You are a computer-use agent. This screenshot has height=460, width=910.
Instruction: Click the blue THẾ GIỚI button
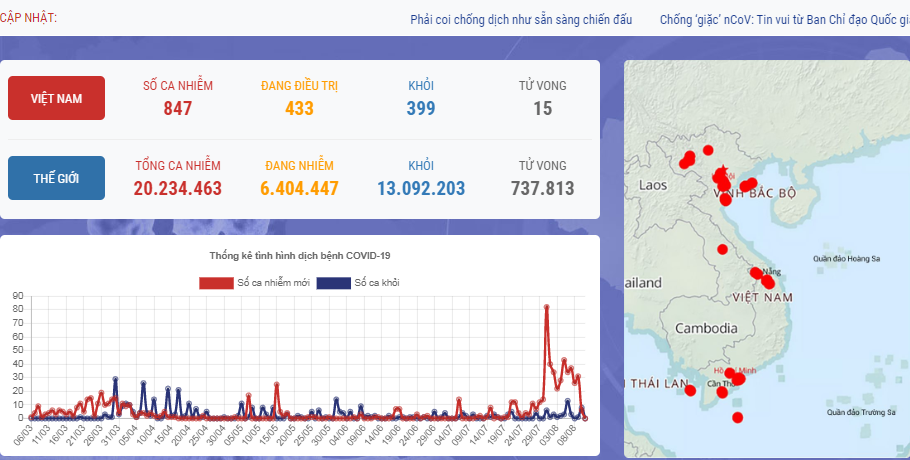point(56,178)
